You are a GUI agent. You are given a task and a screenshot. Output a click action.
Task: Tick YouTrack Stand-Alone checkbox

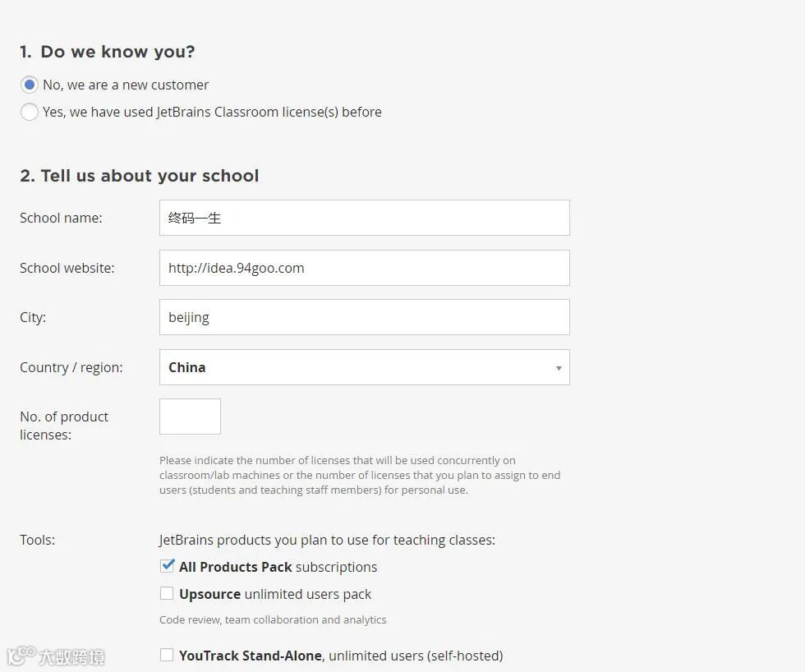pyautogui.click(x=167, y=655)
